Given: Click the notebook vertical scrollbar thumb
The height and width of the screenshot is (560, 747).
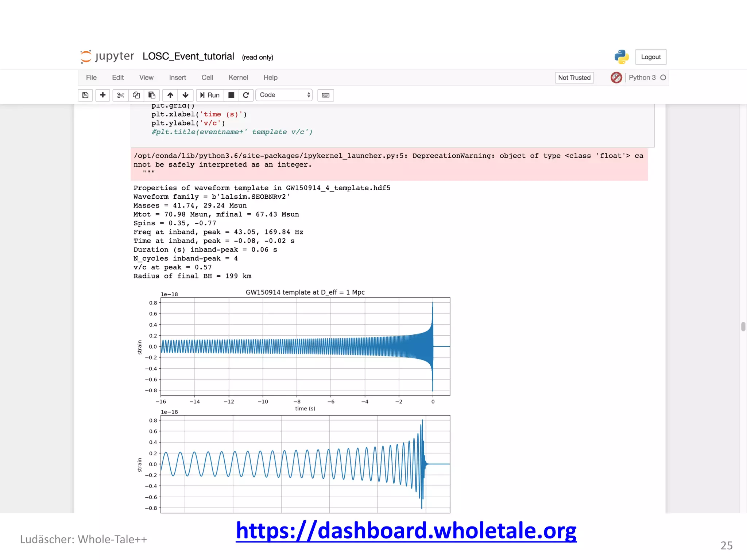Looking at the screenshot, I should pyautogui.click(x=743, y=327).
